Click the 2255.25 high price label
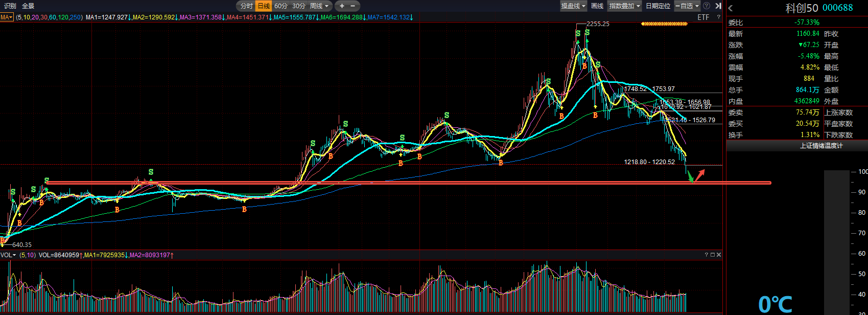Viewport: 868px width, 315px height. tap(598, 24)
